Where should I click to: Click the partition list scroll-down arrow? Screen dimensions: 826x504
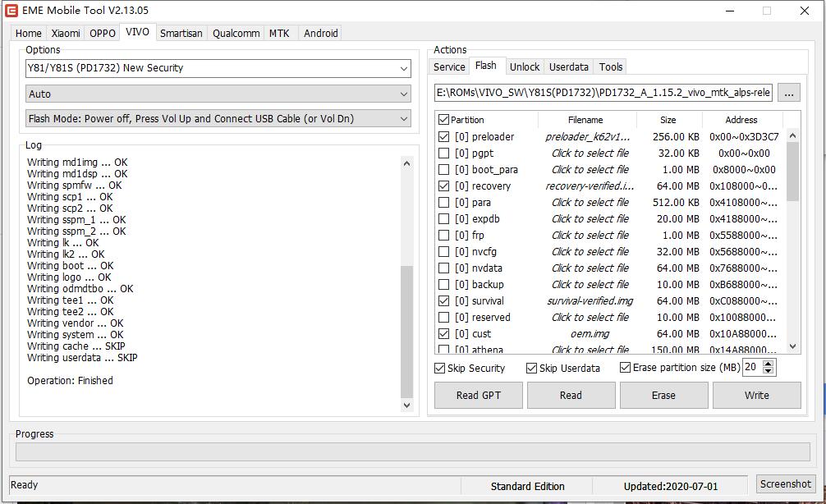[793, 346]
